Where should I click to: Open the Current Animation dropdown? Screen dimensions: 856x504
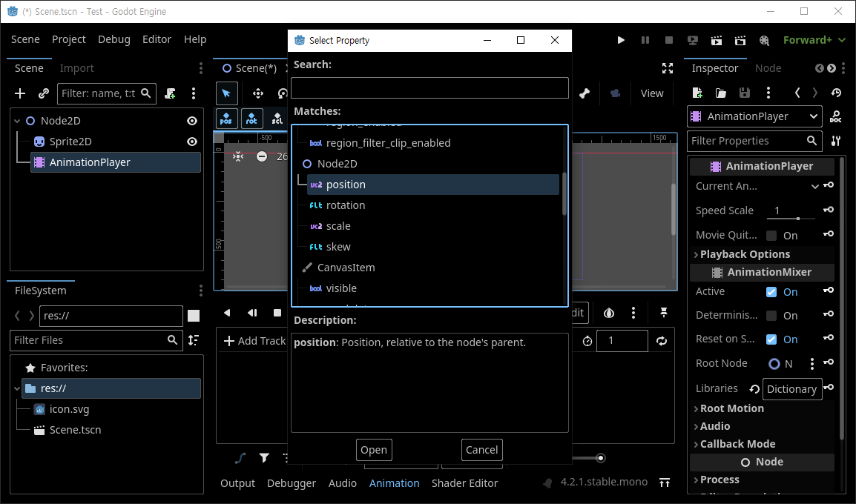[x=814, y=186]
